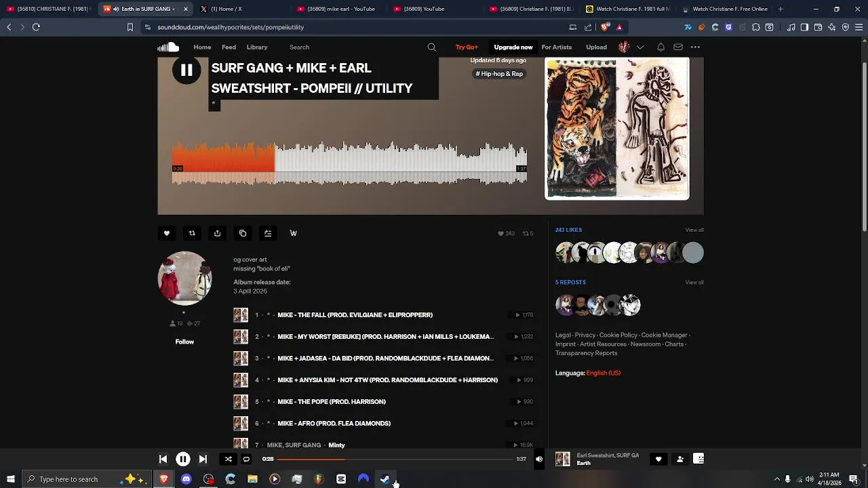
Task: Click the Try Go+ link
Action: pyautogui.click(x=467, y=47)
